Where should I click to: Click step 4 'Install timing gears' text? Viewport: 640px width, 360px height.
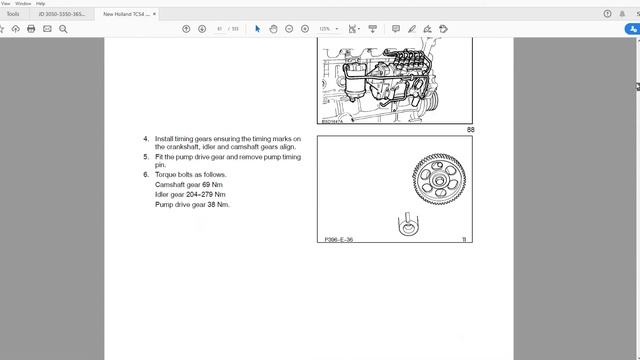[228, 143]
